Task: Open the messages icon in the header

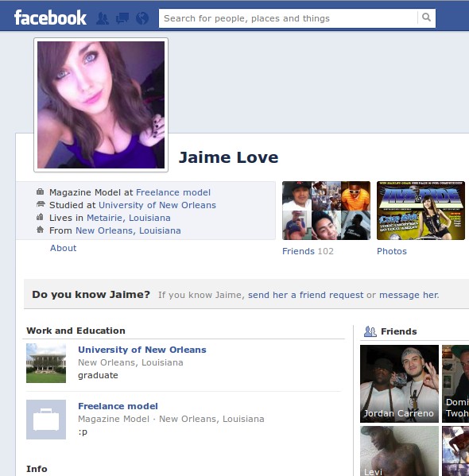Action: [122, 18]
